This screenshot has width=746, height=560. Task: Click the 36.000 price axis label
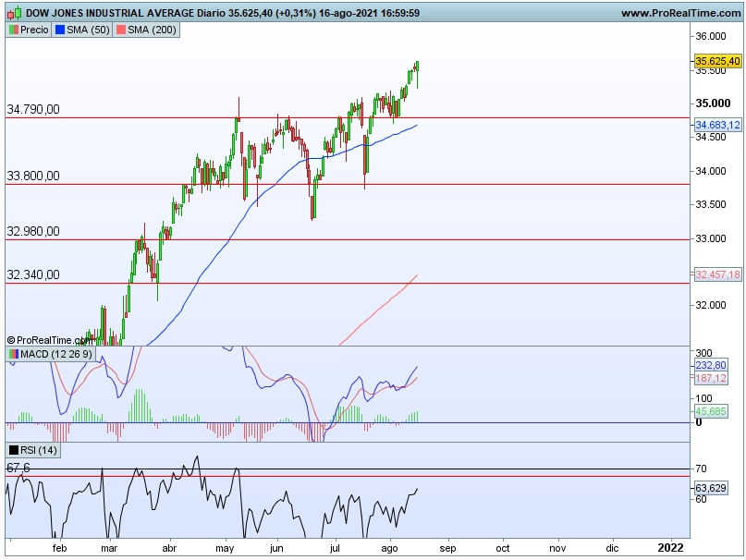coord(711,36)
